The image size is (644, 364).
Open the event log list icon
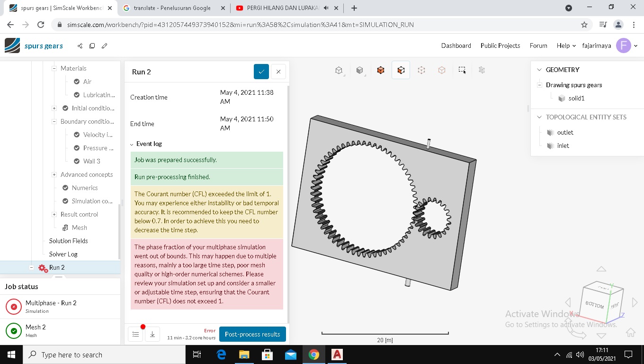pyautogui.click(x=135, y=334)
